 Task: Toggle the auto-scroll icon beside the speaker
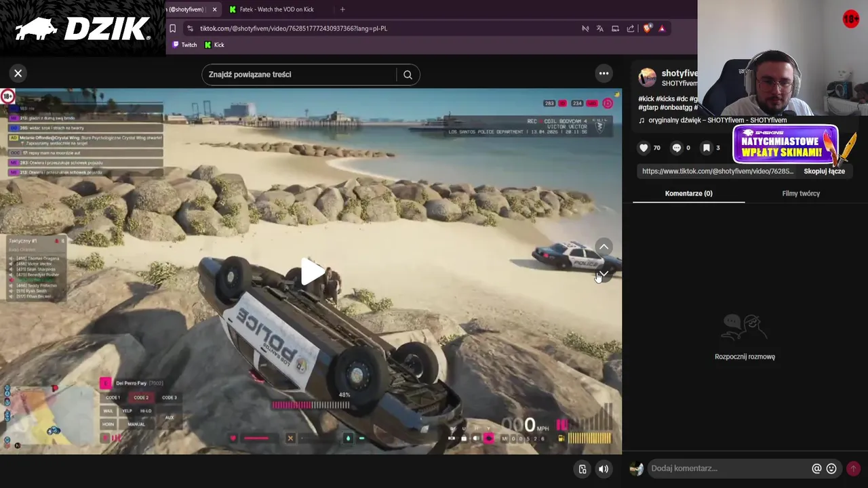582,469
